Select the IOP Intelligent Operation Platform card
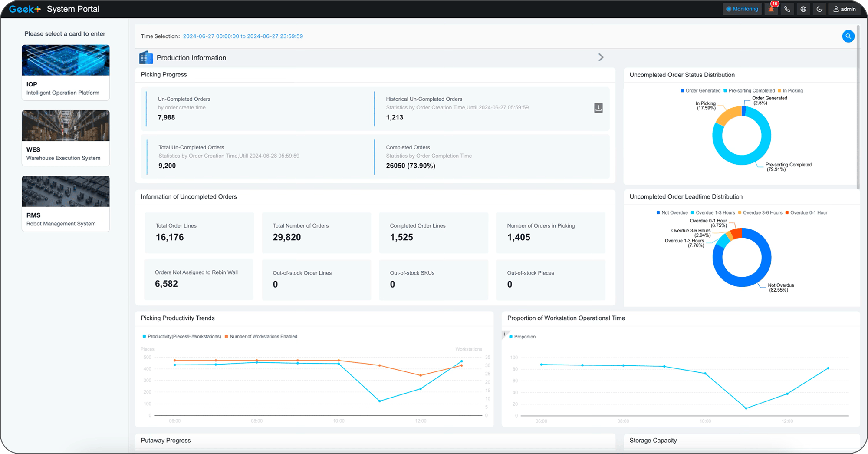Viewport: 868px width, 454px height. click(x=66, y=72)
